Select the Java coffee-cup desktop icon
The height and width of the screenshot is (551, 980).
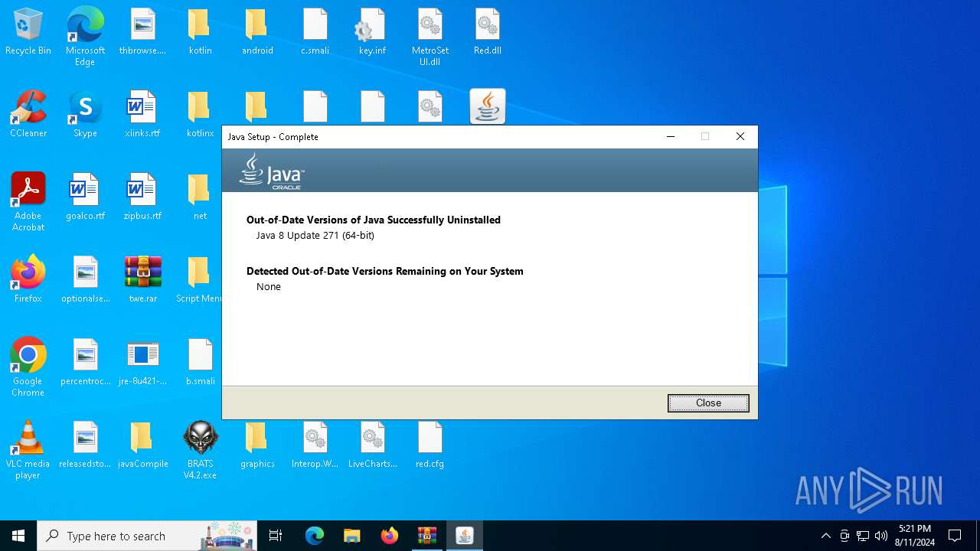coord(488,106)
